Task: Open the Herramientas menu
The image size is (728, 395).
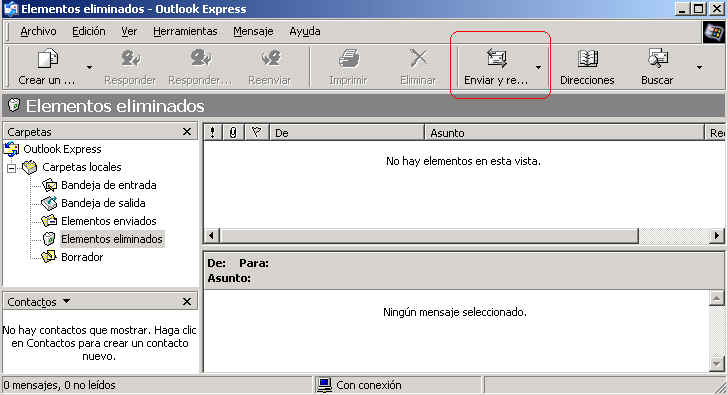Action: [185, 32]
